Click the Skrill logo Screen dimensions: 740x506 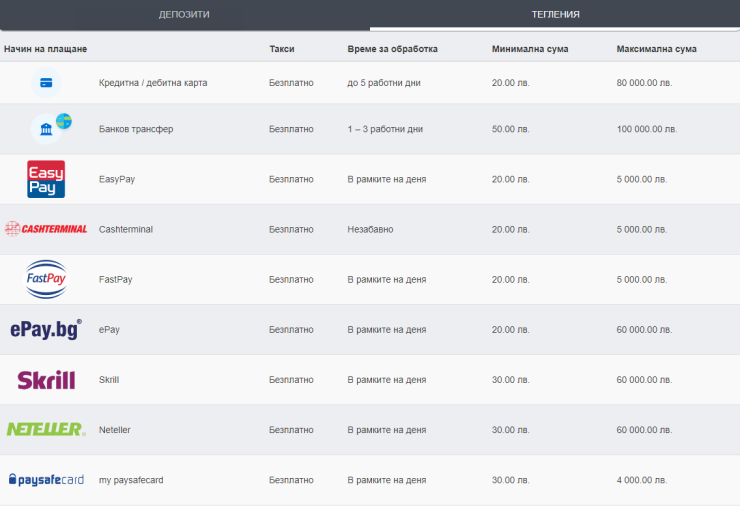46,380
